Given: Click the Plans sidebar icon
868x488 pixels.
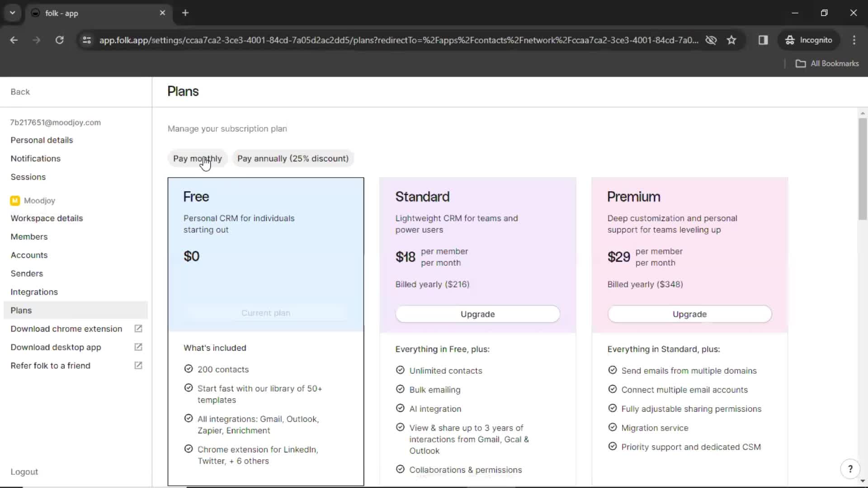Looking at the screenshot, I should (x=20, y=310).
